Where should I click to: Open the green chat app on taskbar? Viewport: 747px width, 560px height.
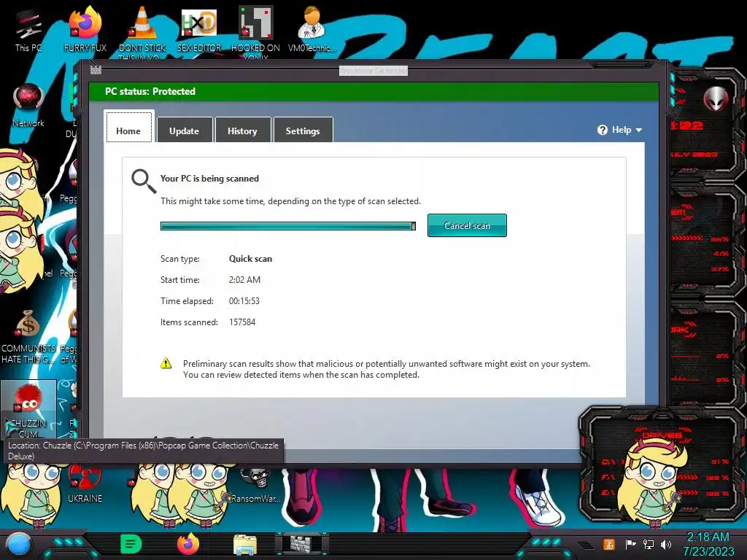point(131,544)
